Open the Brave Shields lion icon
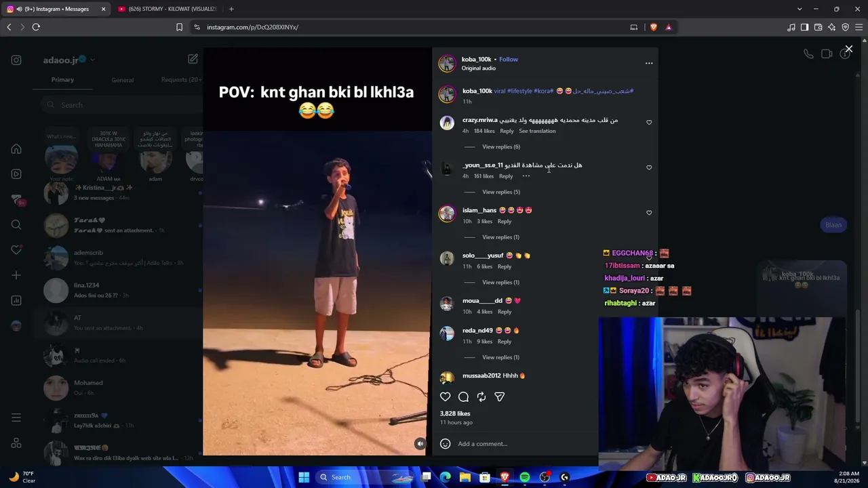This screenshot has height=488, width=868. coord(654,27)
